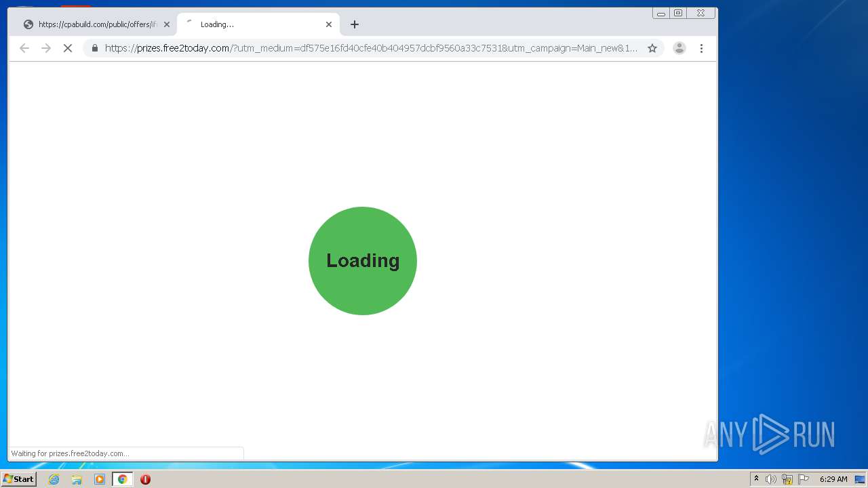The image size is (868, 488).
Task: Select the Loading... tab
Action: (258, 24)
